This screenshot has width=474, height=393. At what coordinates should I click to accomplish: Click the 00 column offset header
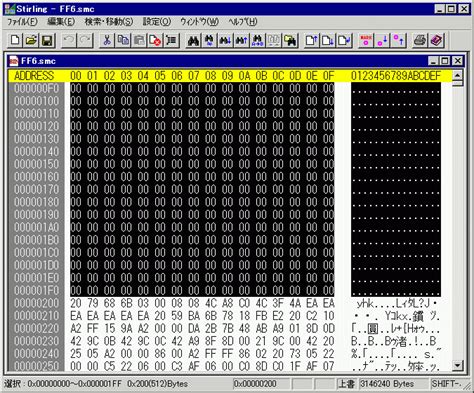(76, 76)
